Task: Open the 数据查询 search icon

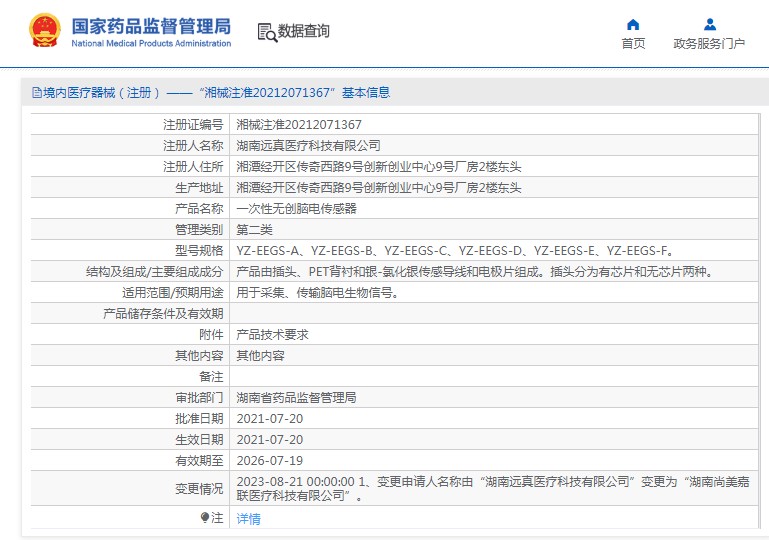Action: pos(267,32)
